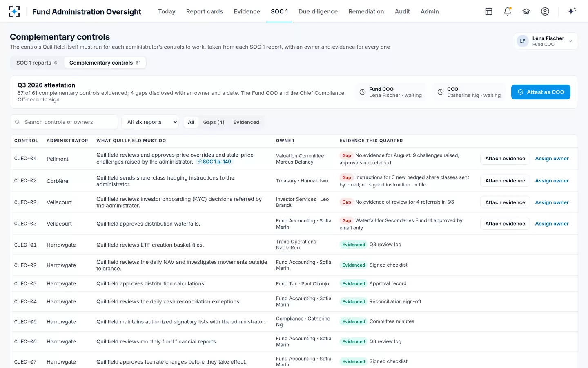Click the Approval record evidence text
The height and width of the screenshot is (368, 588).
tap(388, 283)
